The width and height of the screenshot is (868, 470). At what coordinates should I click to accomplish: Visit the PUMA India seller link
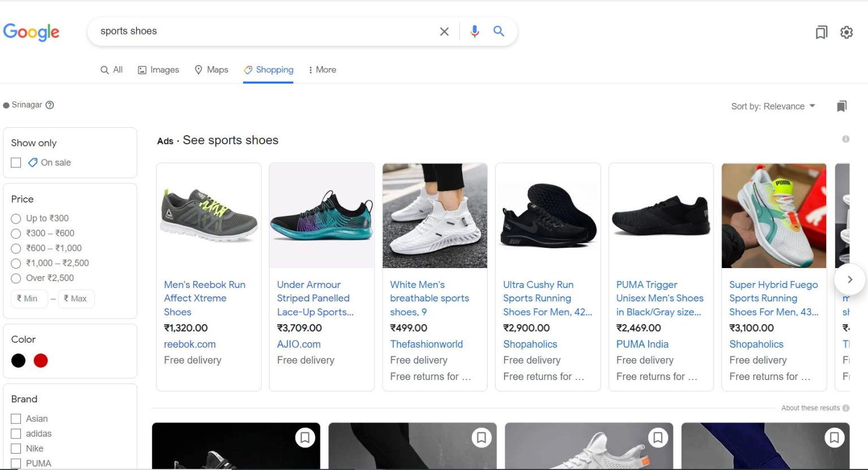643,344
